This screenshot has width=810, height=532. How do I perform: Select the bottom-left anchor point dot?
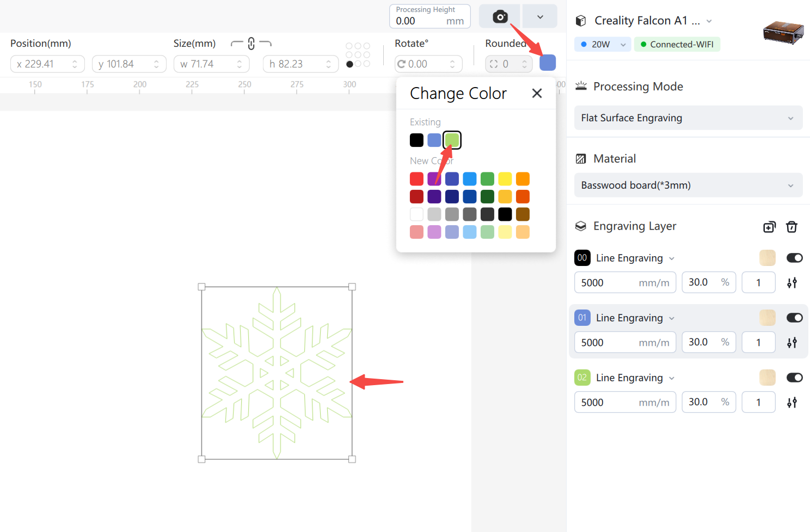pyautogui.click(x=349, y=64)
